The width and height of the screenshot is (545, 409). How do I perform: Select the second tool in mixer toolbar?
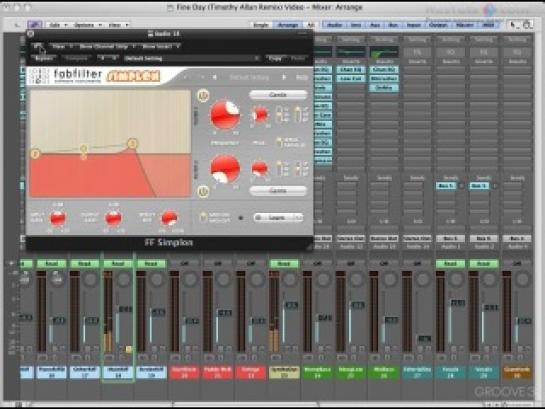(x=527, y=25)
